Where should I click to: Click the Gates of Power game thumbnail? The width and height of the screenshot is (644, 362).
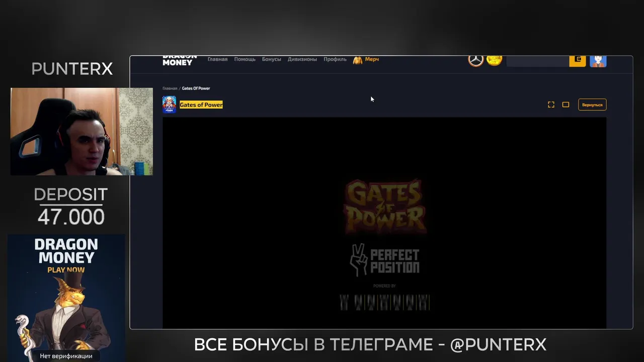click(169, 105)
